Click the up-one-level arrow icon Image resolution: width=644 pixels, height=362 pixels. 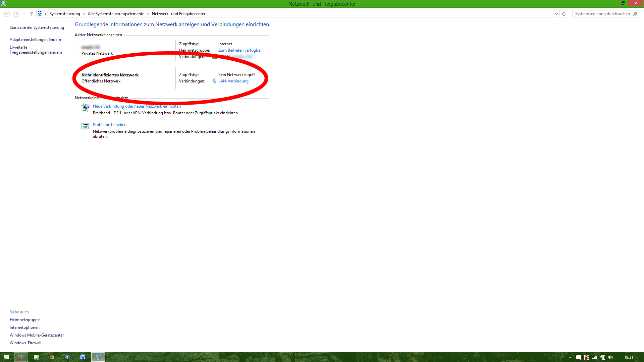pyautogui.click(x=32, y=14)
